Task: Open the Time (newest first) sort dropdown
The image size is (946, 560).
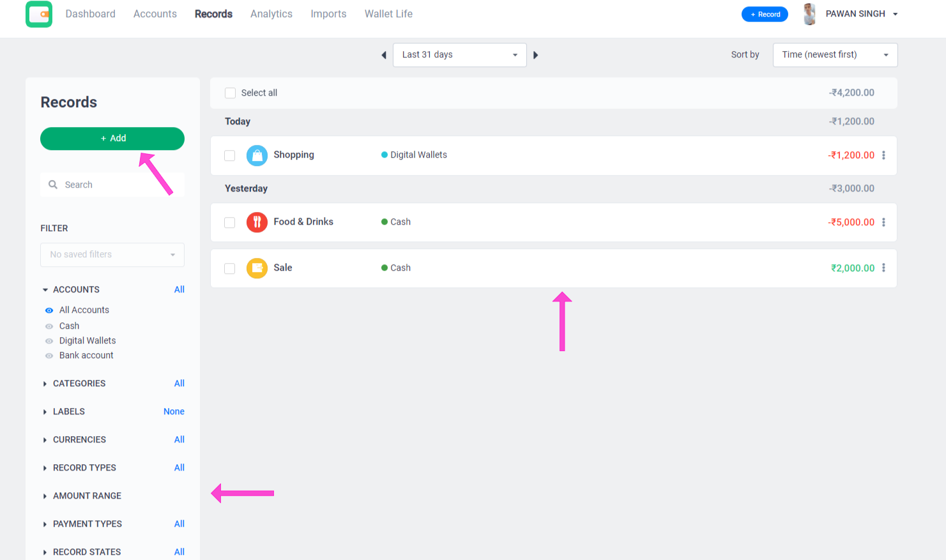Action: [835, 55]
